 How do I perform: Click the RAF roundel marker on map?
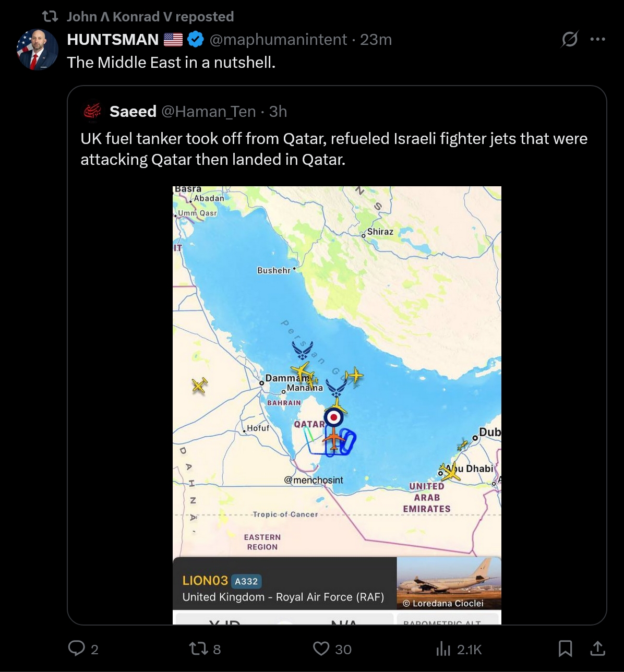(x=334, y=417)
